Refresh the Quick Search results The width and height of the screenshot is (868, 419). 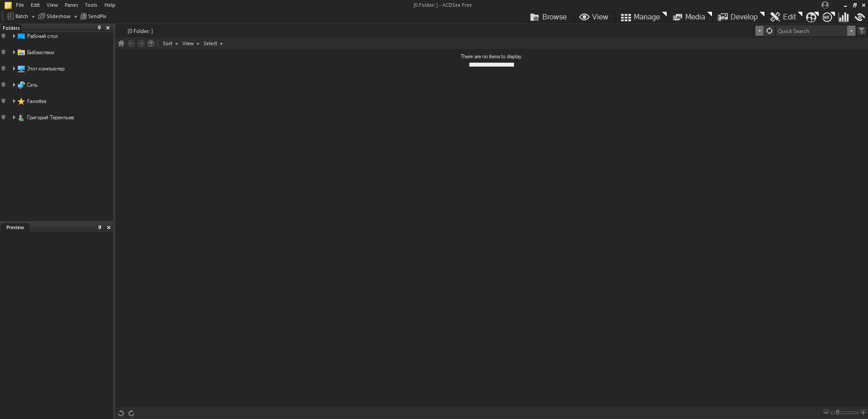tap(769, 31)
